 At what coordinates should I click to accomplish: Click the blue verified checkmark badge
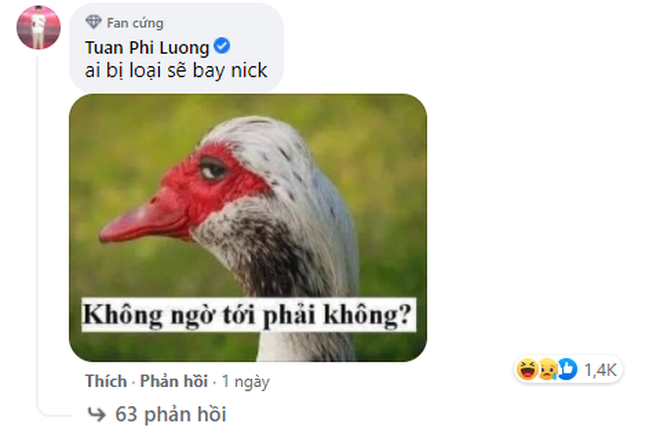click(222, 45)
